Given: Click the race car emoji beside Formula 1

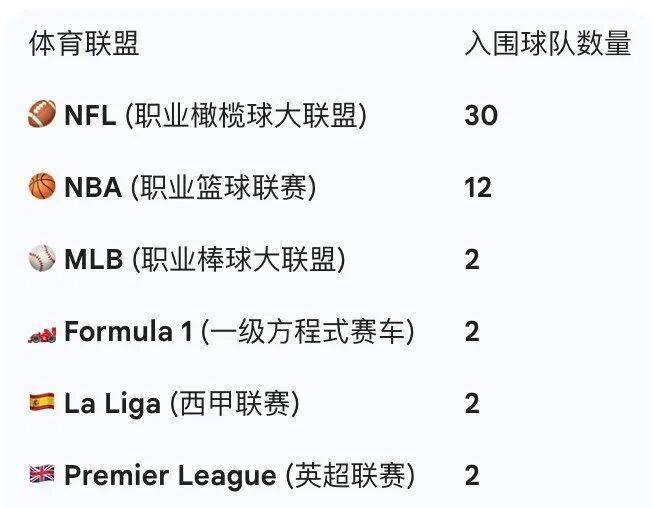Looking at the screenshot, I should (42, 332).
